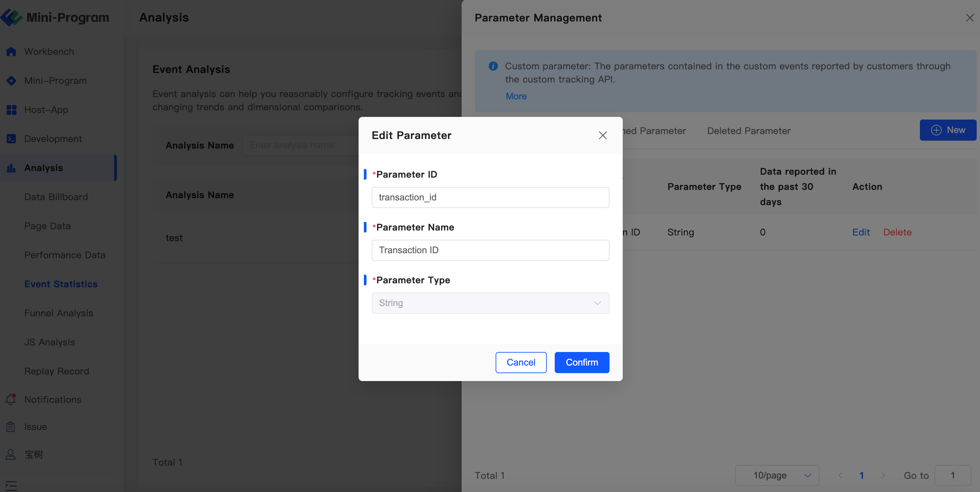
Task: Click the Go to page number field
Action: pos(953,475)
